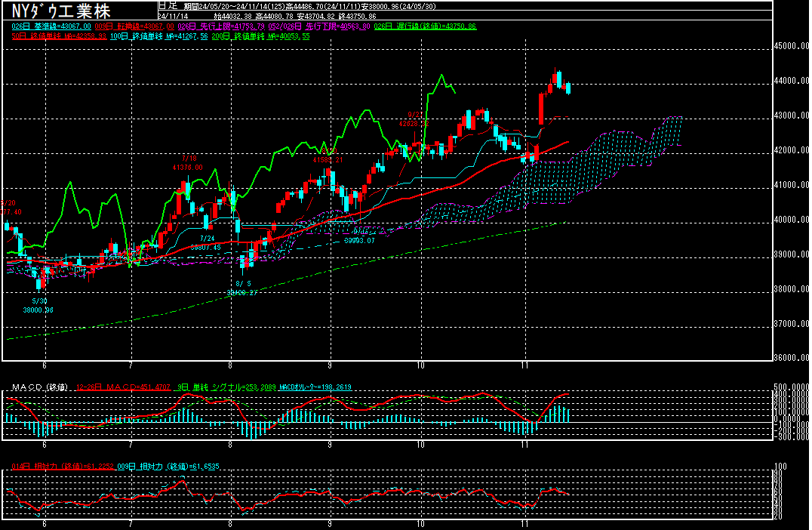Click month 8 on RSI panel axis
This screenshot has width=812, height=530.
point(230,524)
